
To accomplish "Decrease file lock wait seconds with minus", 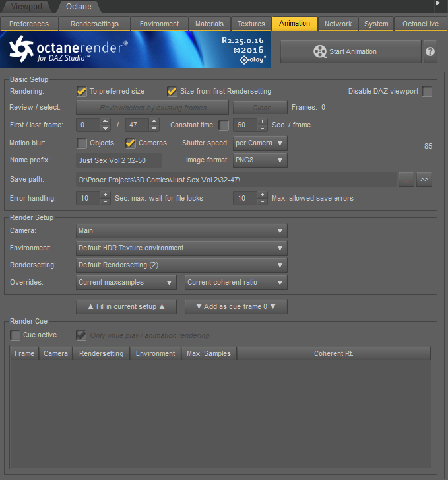I will (x=105, y=202).
